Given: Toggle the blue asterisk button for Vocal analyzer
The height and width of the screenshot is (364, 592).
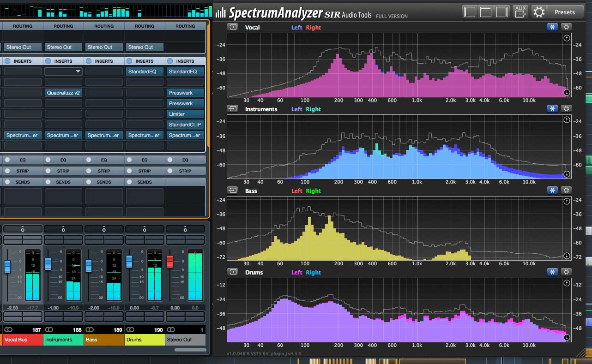Looking at the screenshot, I should 552,27.
